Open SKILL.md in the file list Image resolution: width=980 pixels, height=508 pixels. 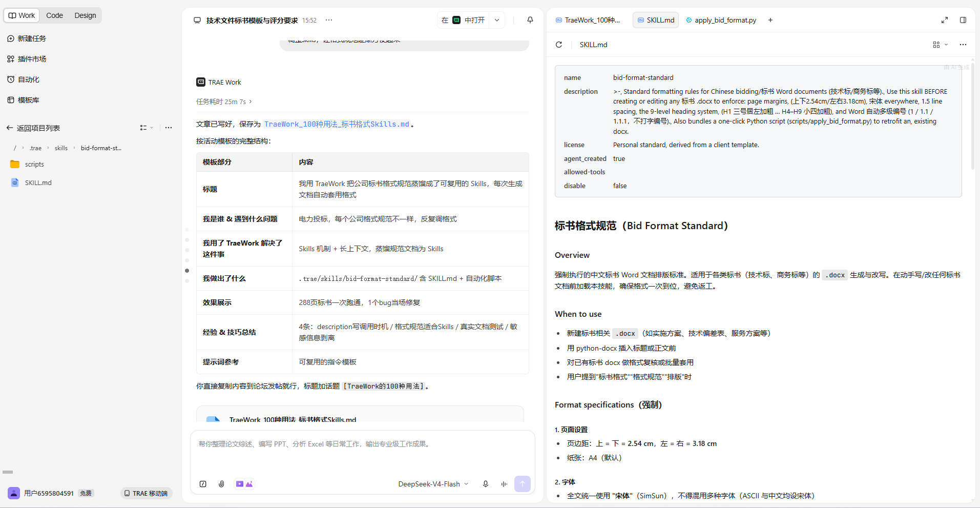point(38,182)
